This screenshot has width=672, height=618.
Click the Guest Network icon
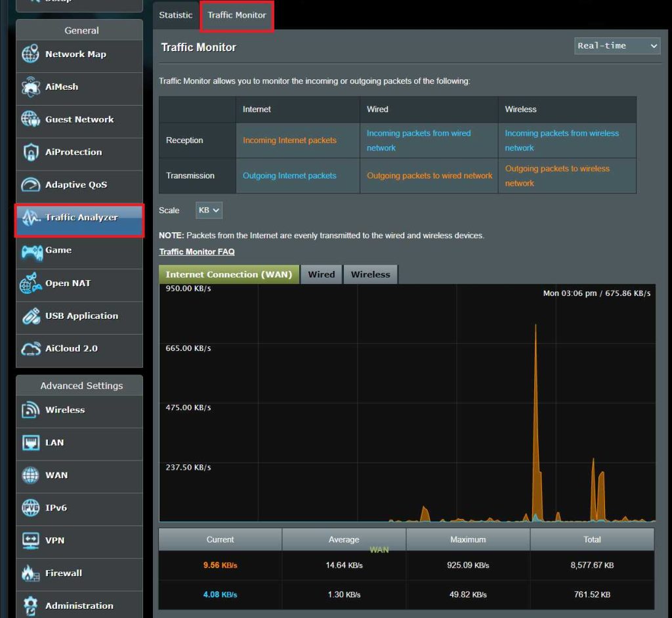(x=30, y=119)
